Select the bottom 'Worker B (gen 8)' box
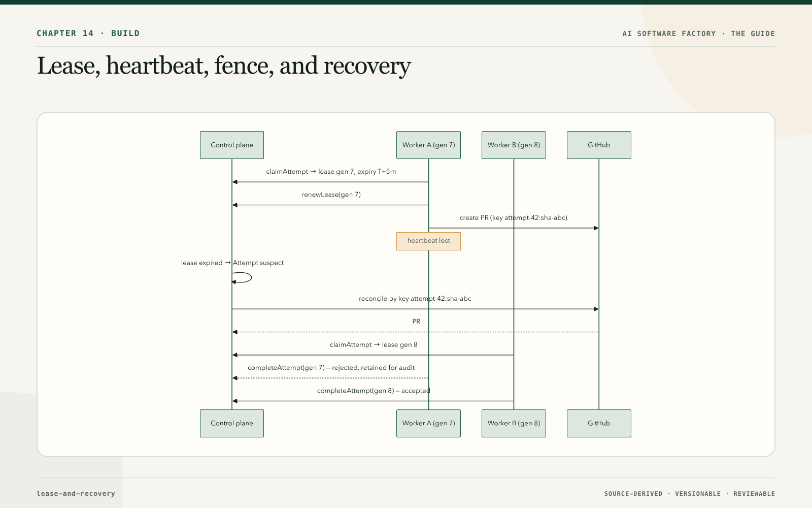Screen dimensions: 812x508 tap(514, 423)
